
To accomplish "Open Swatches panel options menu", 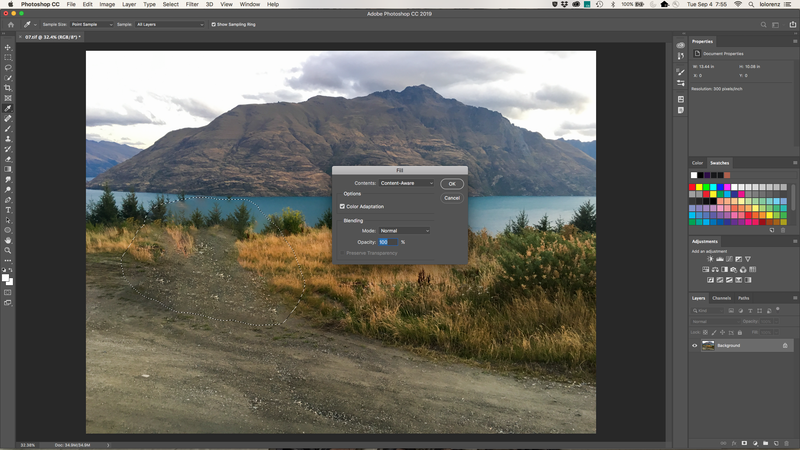I will (x=794, y=163).
